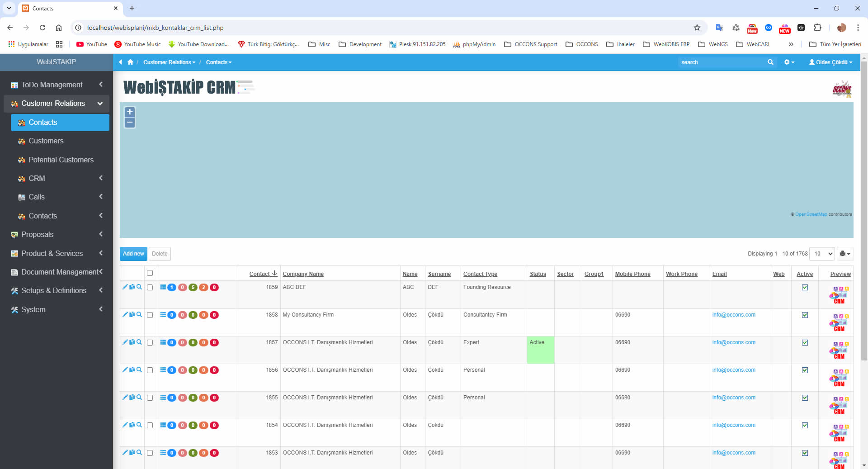
Task: Expand the Proposals sidebar section
Action: pyautogui.click(x=57, y=234)
